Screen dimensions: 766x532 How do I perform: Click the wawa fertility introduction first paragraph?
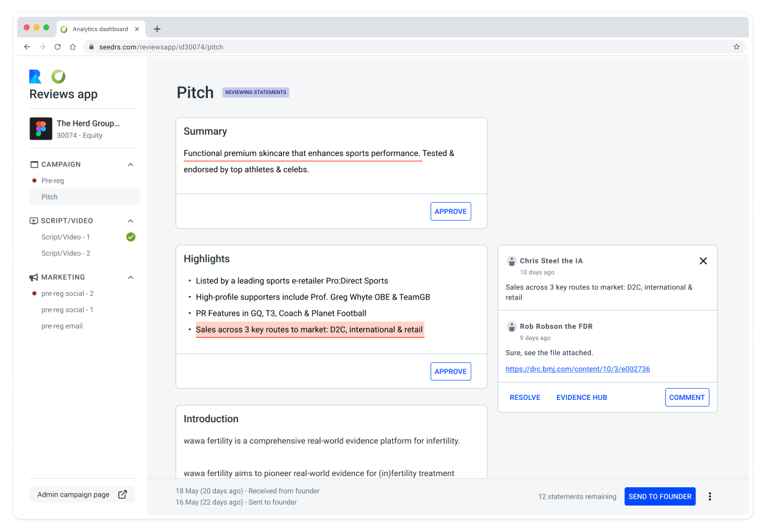[322, 441]
